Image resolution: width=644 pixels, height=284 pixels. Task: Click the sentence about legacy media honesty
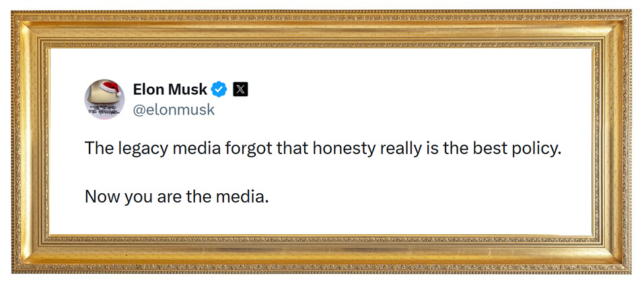322,149
